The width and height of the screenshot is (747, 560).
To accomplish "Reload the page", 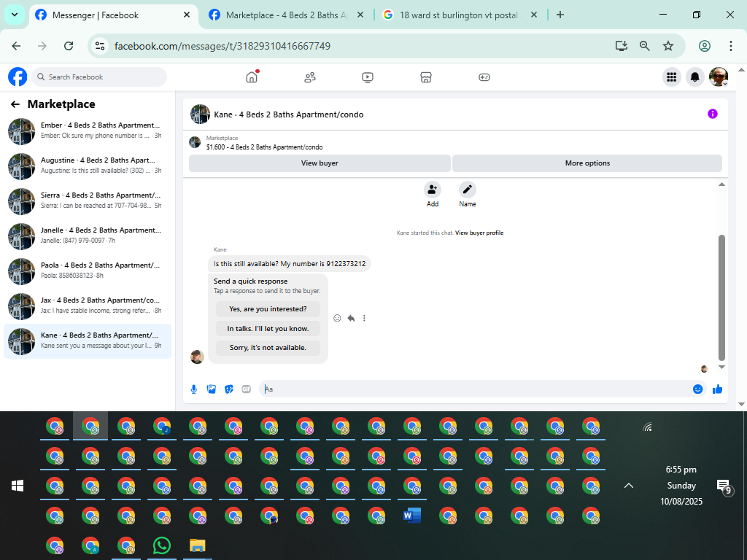I will point(69,46).
